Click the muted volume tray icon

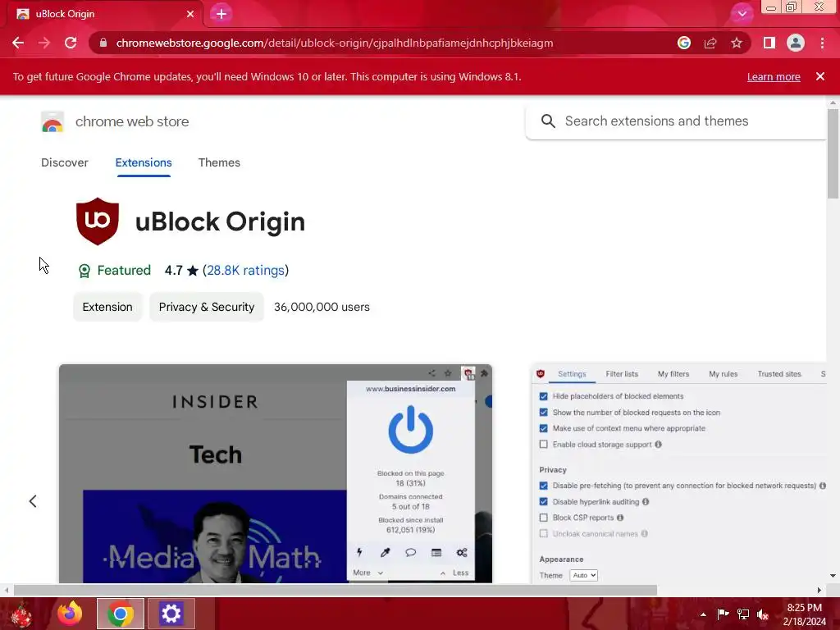pyautogui.click(x=762, y=614)
